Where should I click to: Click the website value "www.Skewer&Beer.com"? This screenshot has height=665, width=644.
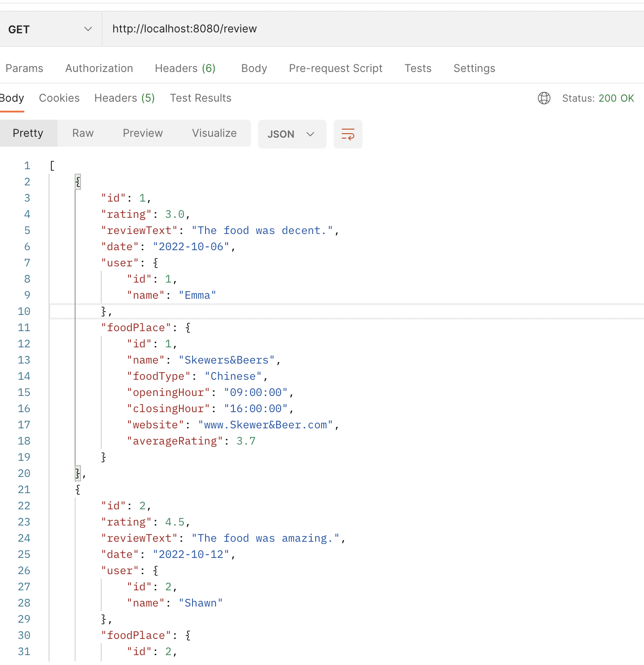(x=265, y=425)
